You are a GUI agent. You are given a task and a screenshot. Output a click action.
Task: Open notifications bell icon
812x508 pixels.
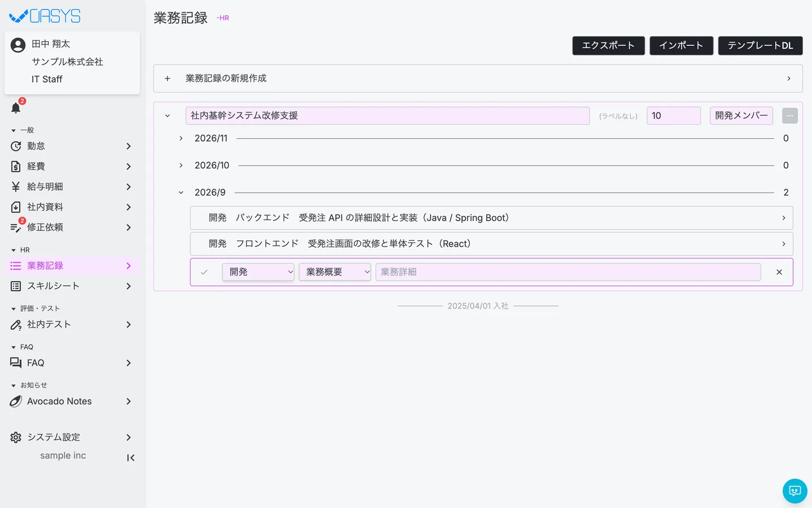click(x=16, y=108)
